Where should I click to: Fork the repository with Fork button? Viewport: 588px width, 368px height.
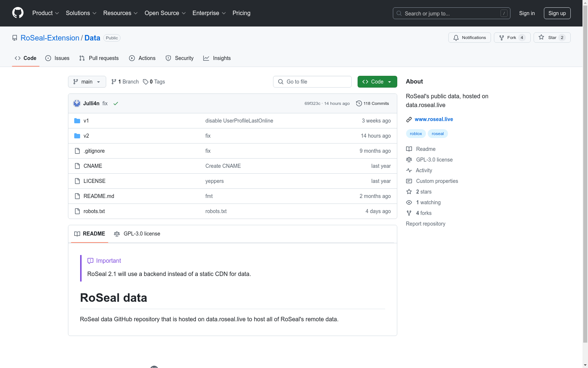point(512,38)
